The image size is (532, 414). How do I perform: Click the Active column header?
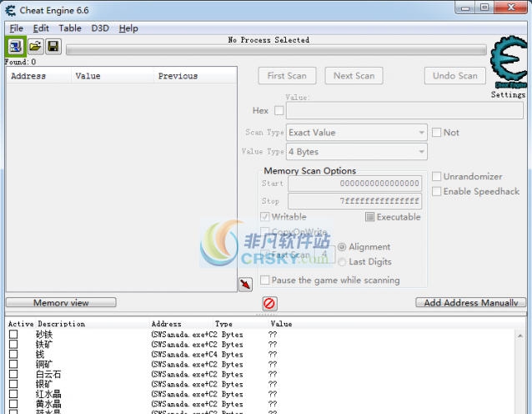point(21,324)
